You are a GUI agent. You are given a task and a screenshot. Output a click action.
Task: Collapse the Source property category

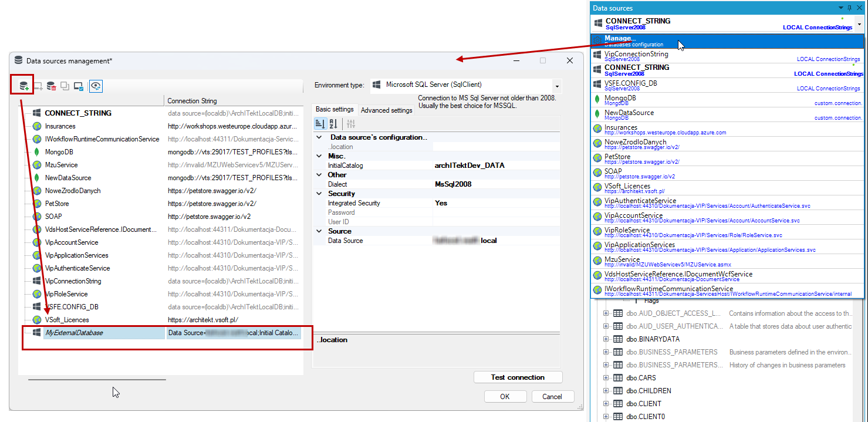(x=319, y=231)
